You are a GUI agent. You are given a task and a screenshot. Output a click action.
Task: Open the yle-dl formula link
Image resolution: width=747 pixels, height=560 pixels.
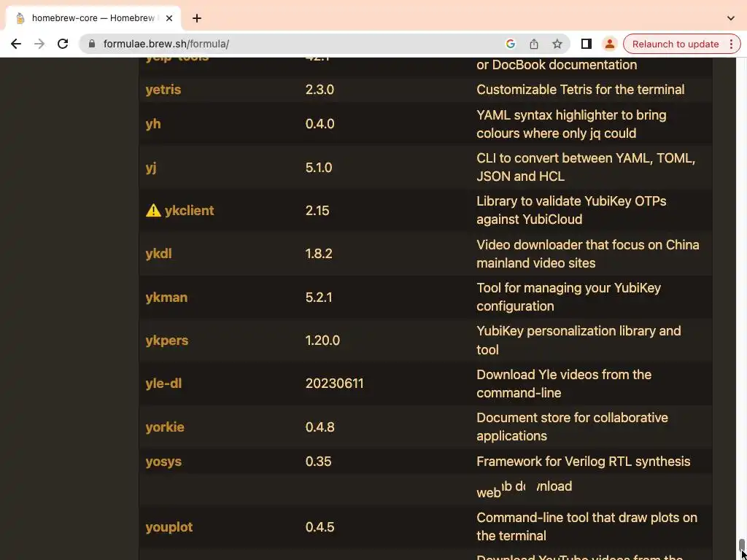[163, 384]
